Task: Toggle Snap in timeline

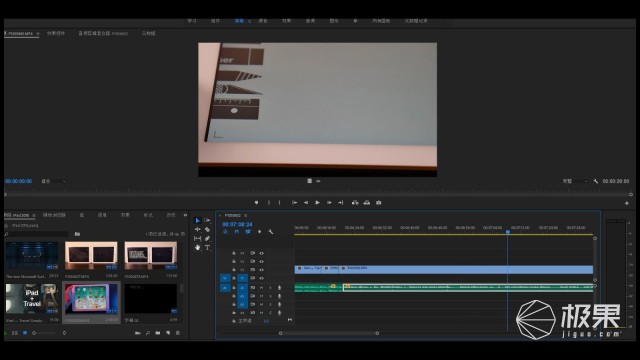Action: [x=236, y=232]
